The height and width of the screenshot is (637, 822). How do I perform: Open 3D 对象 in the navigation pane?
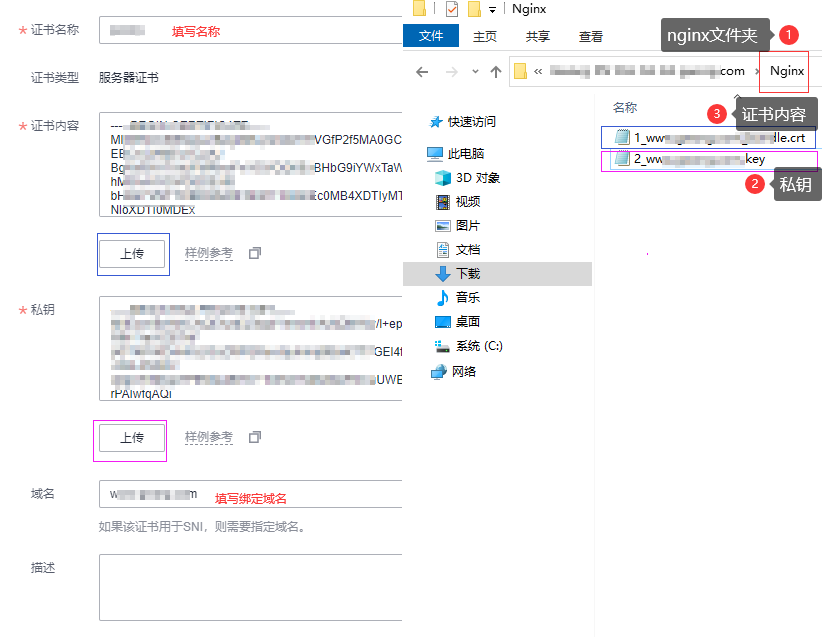tap(477, 178)
